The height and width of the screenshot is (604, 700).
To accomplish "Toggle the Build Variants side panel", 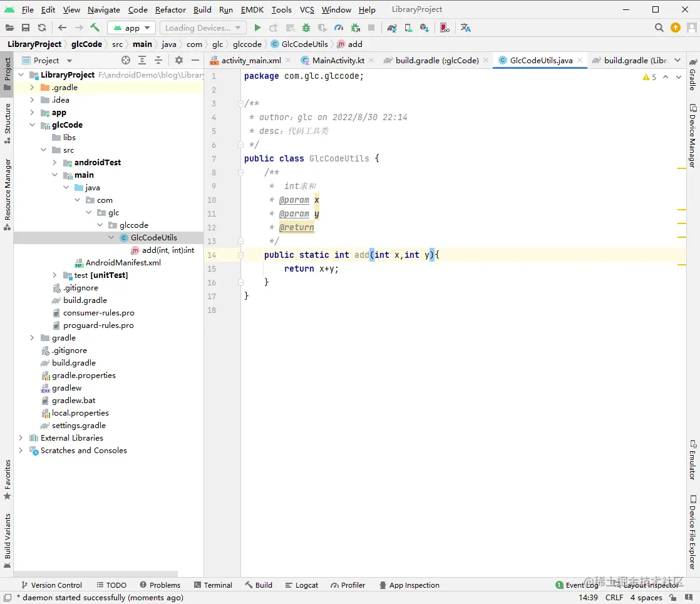I will tap(7, 541).
